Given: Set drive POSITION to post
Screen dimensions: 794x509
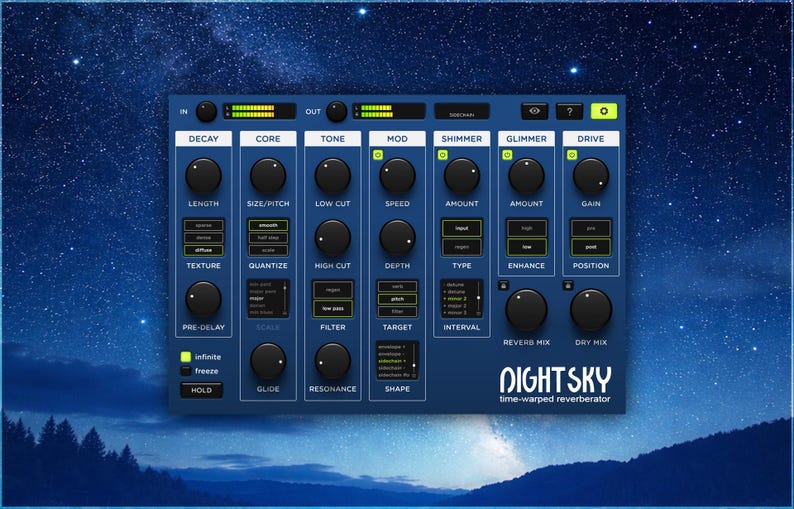Looking at the screenshot, I should point(591,247).
